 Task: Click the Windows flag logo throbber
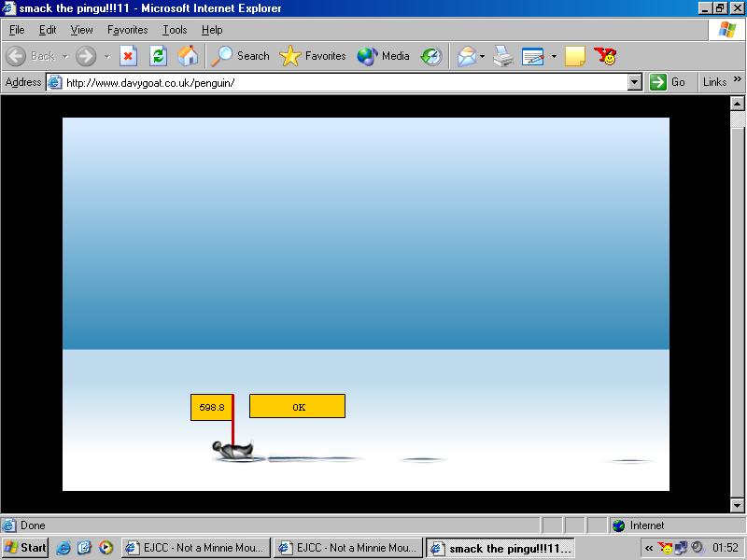point(727,30)
